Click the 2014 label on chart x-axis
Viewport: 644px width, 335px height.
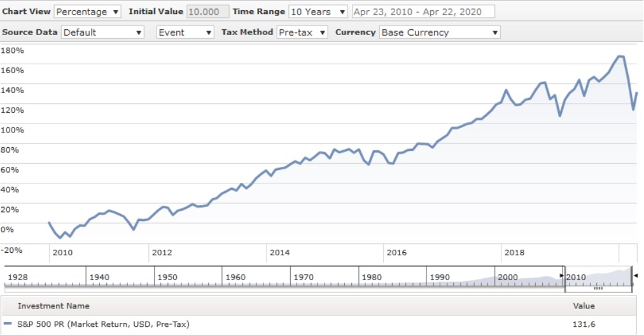pyautogui.click(x=280, y=253)
